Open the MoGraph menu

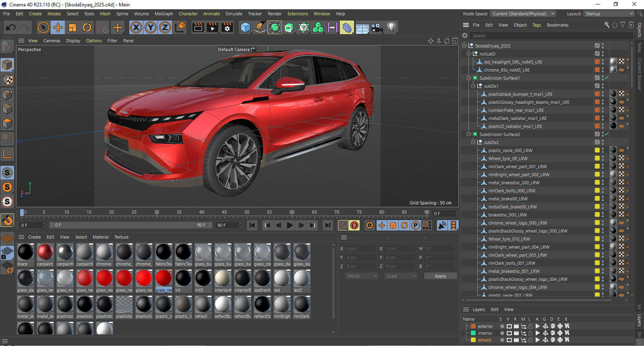[164, 14]
